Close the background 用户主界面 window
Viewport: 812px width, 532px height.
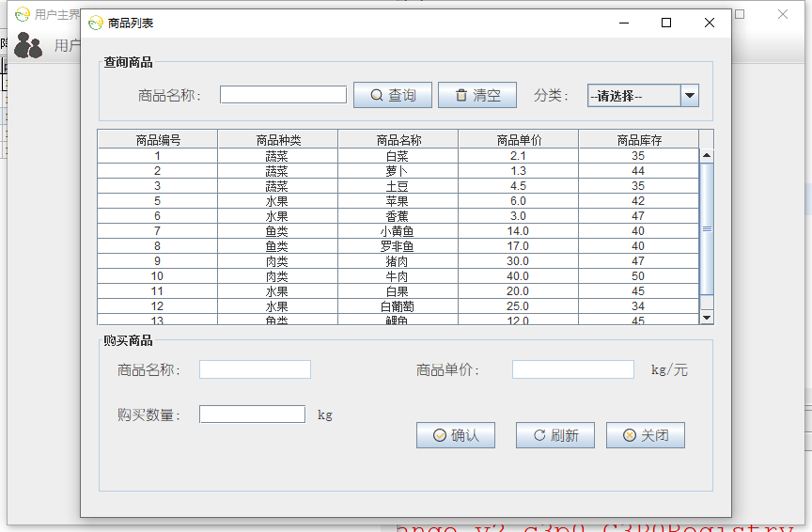point(783,14)
